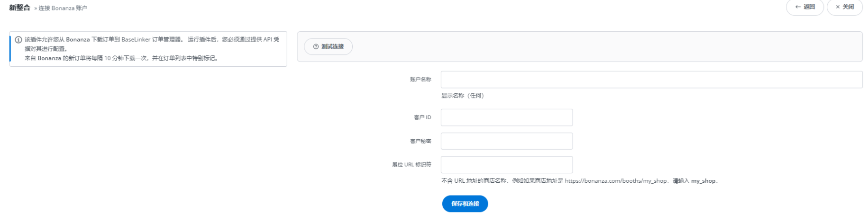Image resolution: width=868 pixels, height=222 pixels.
Task: Click the 测试连接 test connection button
Action: 328,46
